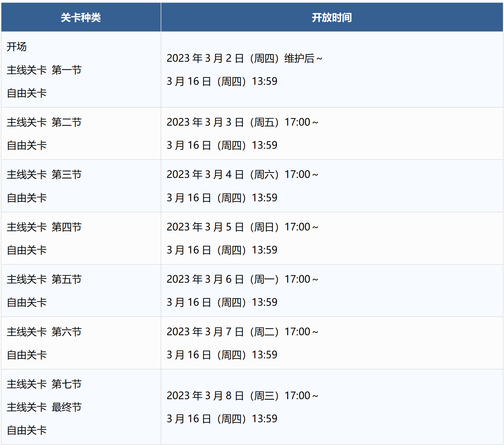
Task: Click the 主线关卡 第七节 entry
Action: [x=44, y=384]
